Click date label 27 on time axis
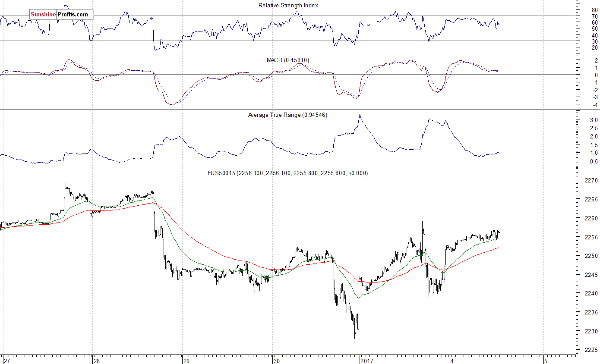The image size is (600, 364). click(x=6, y=361)
